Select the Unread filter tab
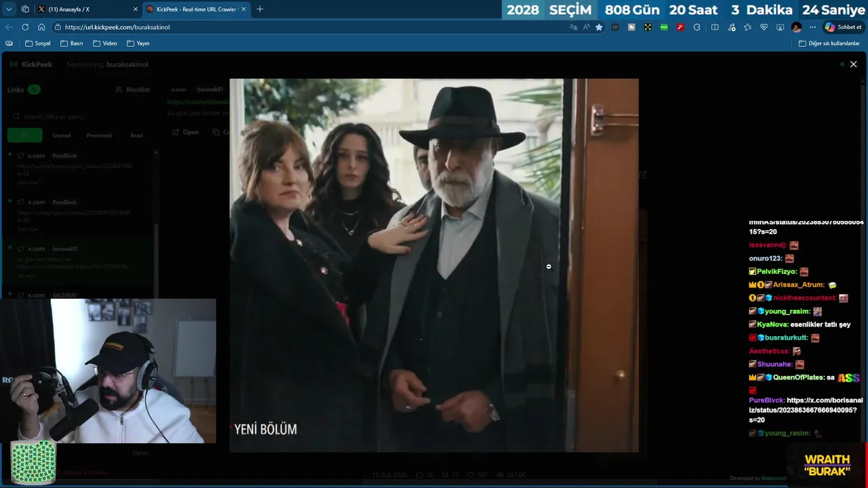868x488 pixels. coord(62,136)
